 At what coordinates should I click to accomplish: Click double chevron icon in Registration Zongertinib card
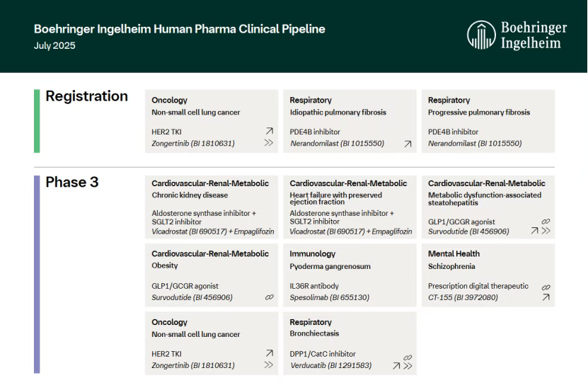click(x=269, y=143)
